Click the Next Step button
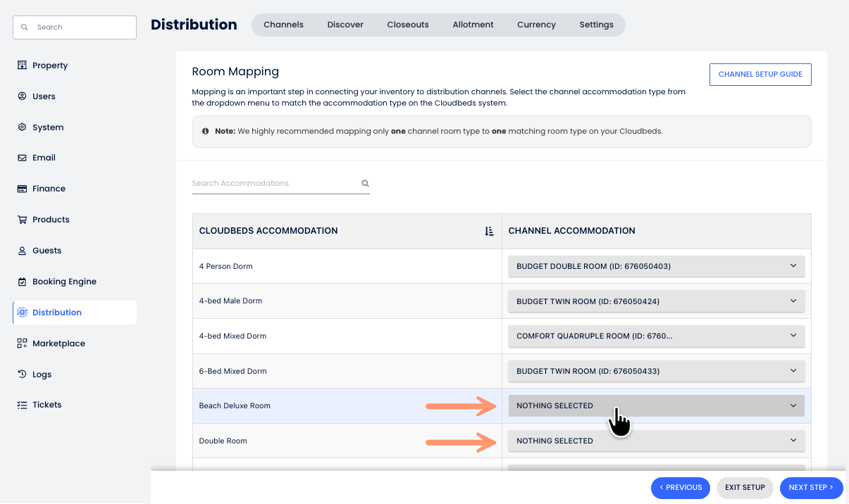This screenshot has height=504, width=849. (811, 488)
